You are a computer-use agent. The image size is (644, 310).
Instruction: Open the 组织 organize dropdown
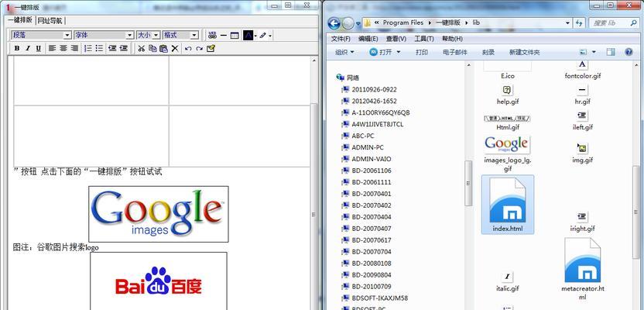click(x=344, y=52)
